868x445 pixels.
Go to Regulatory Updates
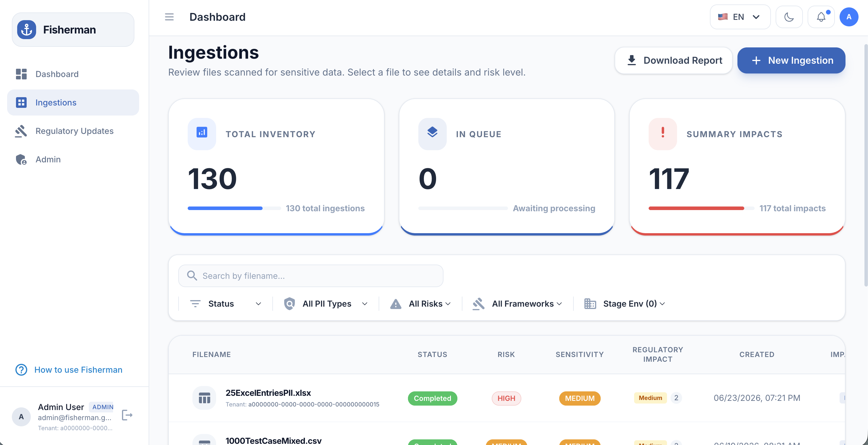pos(73,131)
